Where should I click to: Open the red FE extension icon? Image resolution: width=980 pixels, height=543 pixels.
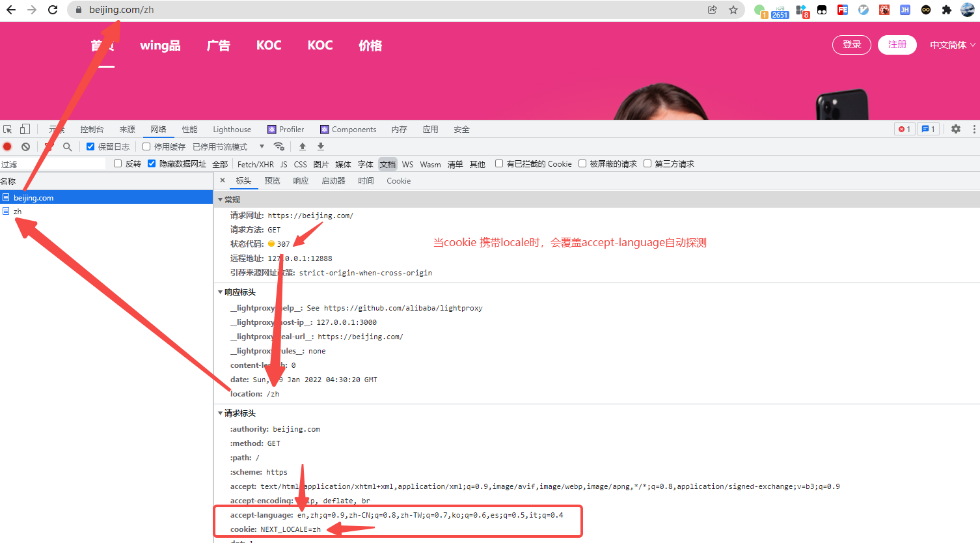(x=843, y=10)
